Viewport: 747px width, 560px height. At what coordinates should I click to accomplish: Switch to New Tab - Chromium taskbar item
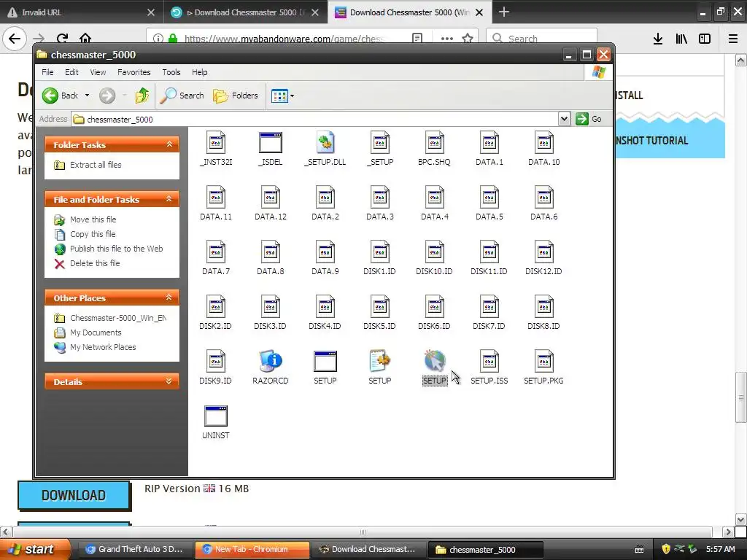(252, 549)
